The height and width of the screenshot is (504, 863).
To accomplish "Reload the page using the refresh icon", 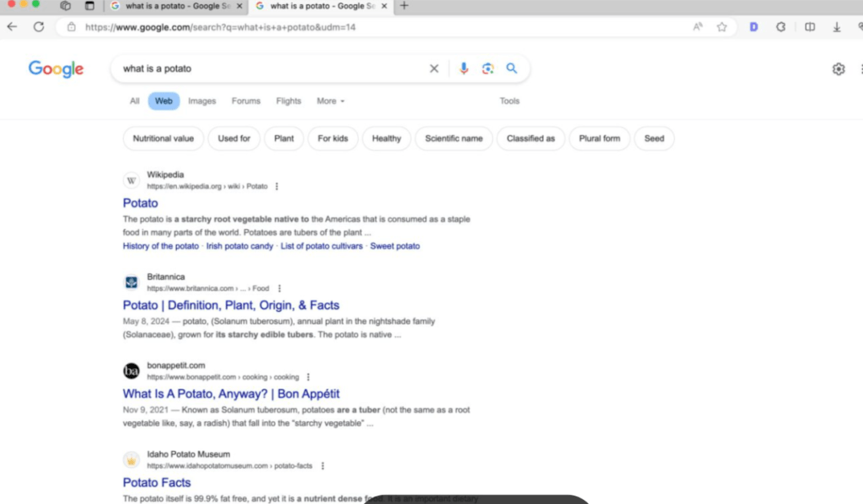I will click(39, 27).
